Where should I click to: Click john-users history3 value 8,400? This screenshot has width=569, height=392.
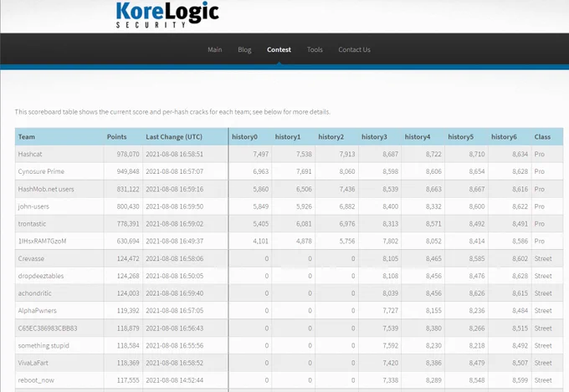click(391, 206)
